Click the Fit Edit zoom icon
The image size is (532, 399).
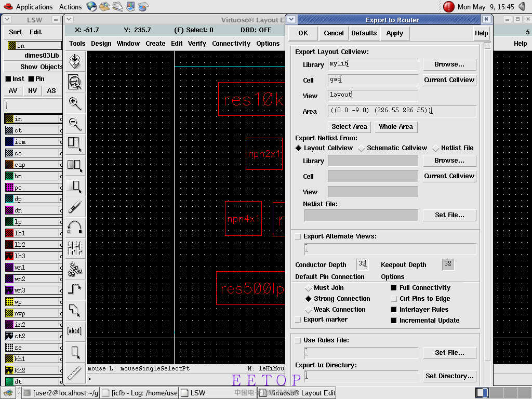click(x=75, y=82)
